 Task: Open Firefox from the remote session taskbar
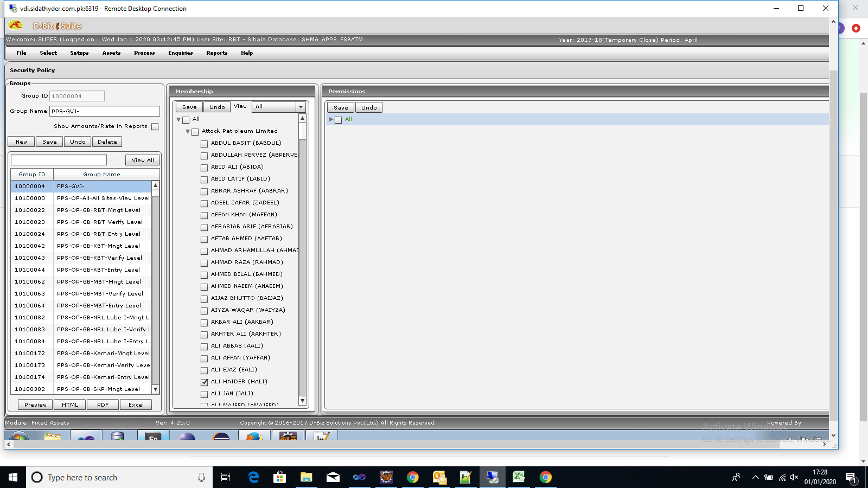point(254,437)
